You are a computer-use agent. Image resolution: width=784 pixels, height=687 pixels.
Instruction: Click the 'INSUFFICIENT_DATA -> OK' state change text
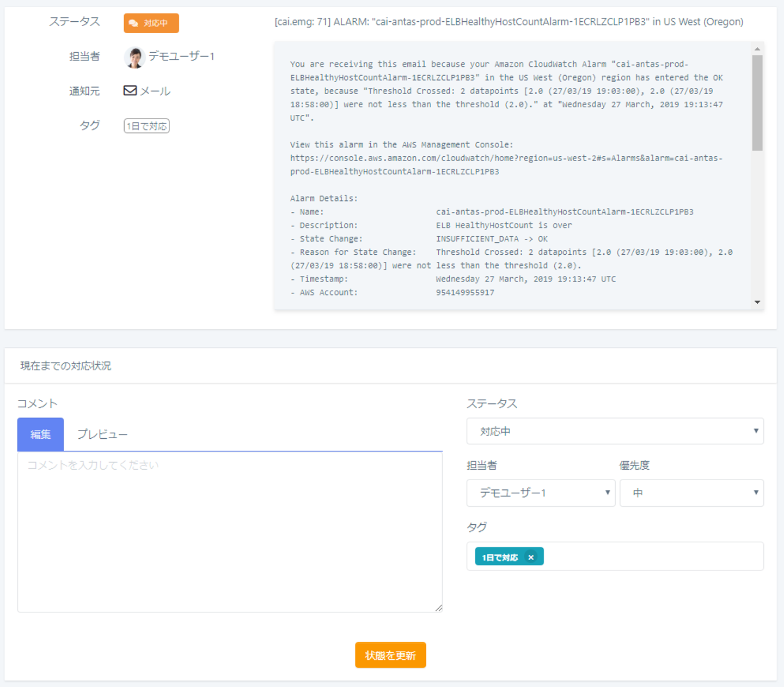point(492,239)
